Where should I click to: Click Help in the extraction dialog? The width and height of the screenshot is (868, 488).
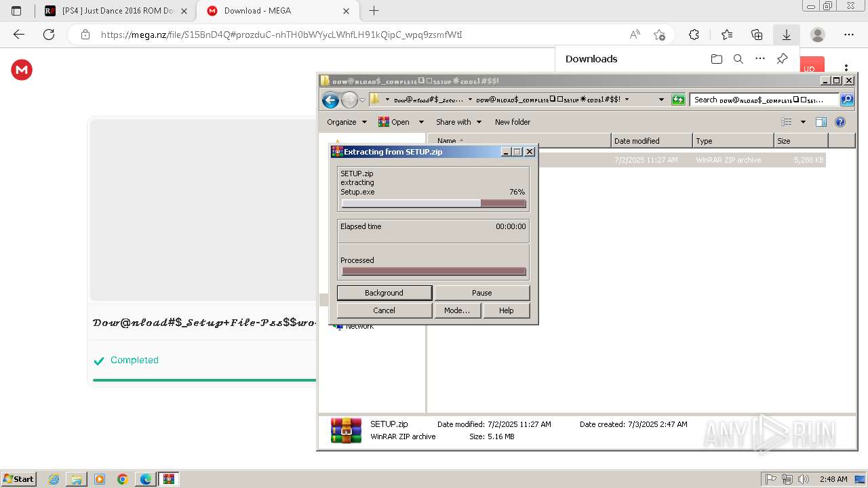507,310
